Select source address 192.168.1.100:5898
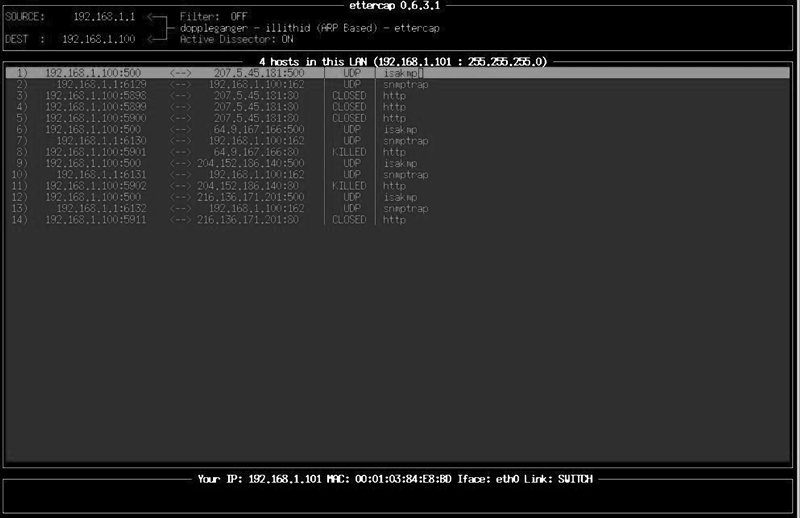Image resolution: width=800 pixels, height=518 pixels. pyautogui.click(x=96, y=95)
